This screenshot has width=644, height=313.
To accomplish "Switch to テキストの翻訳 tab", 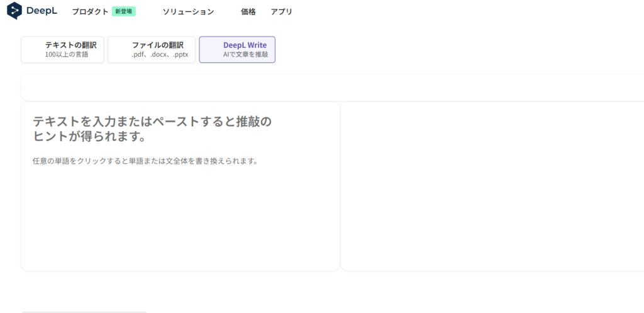I will point(62,50).
